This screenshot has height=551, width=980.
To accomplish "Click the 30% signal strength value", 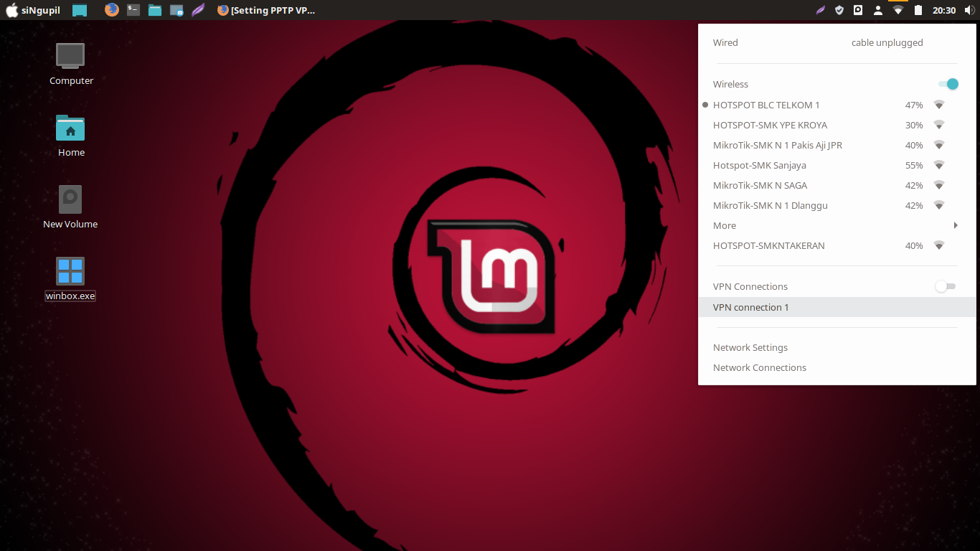I will tap(914, 125).
